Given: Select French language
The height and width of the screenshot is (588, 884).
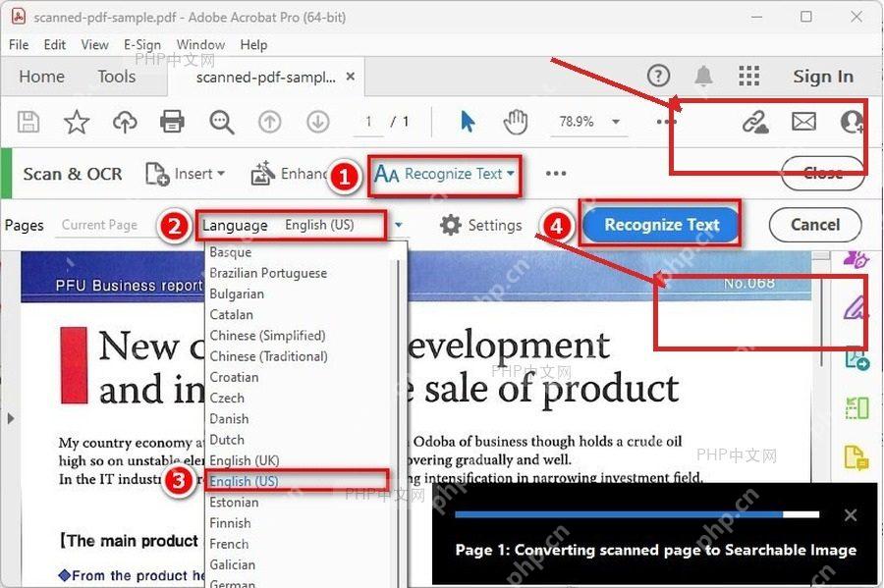Looking at the screenshot, I should 229,544.
